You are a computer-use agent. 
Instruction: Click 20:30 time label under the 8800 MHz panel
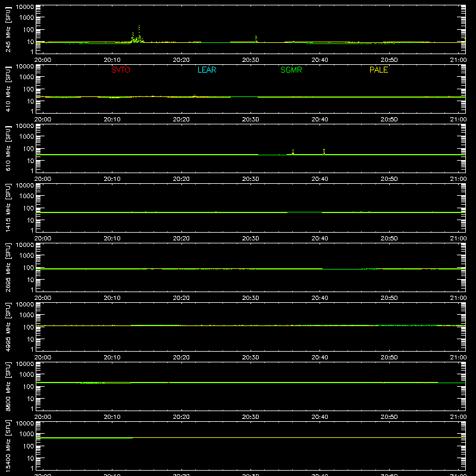(x=250, y=417)
